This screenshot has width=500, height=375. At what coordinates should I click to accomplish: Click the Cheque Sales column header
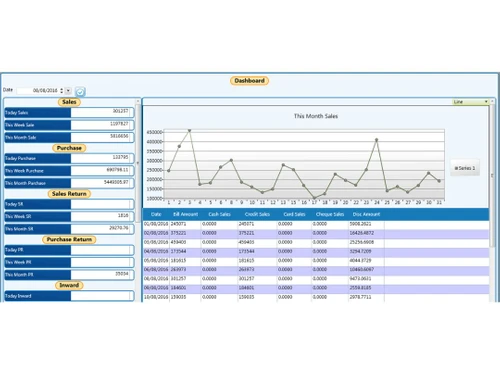click(x=330, y=214)
